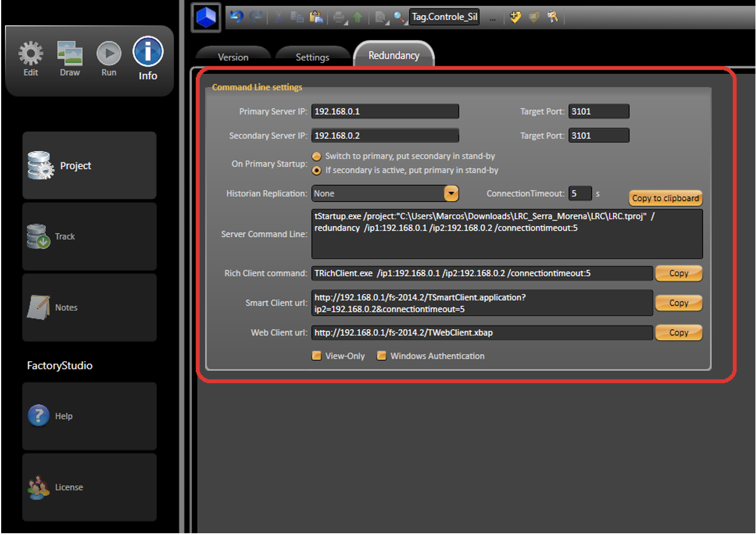Copy the Smart Client url
756x535 pixels.
679,303
